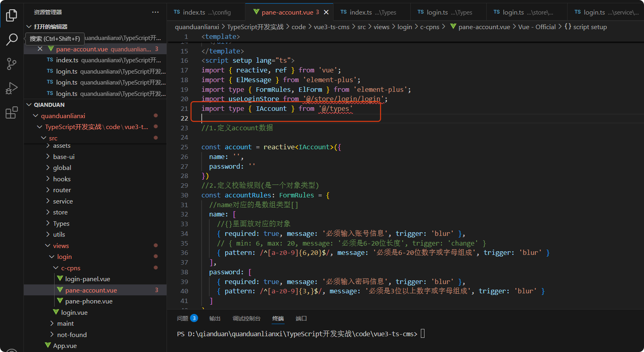This screenshot has height=352, width=644.
Task: Expand the maint folder
Action: (52, 323)
